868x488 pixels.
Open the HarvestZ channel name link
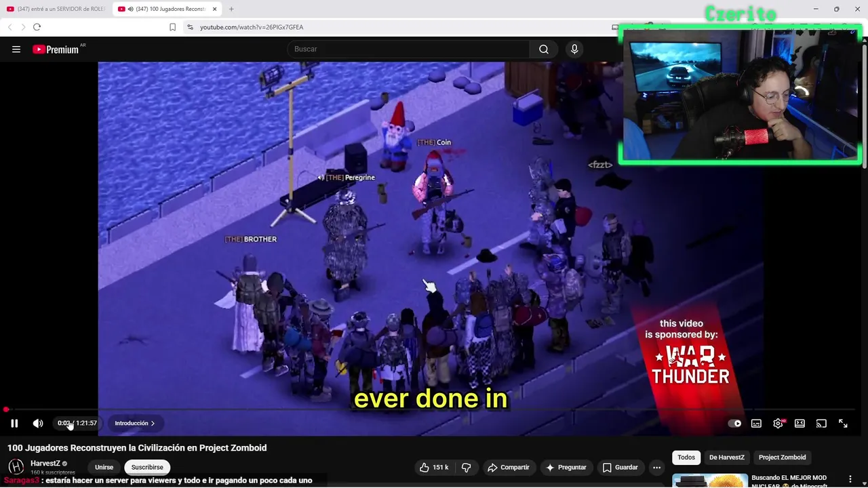[x=45, y=464]
